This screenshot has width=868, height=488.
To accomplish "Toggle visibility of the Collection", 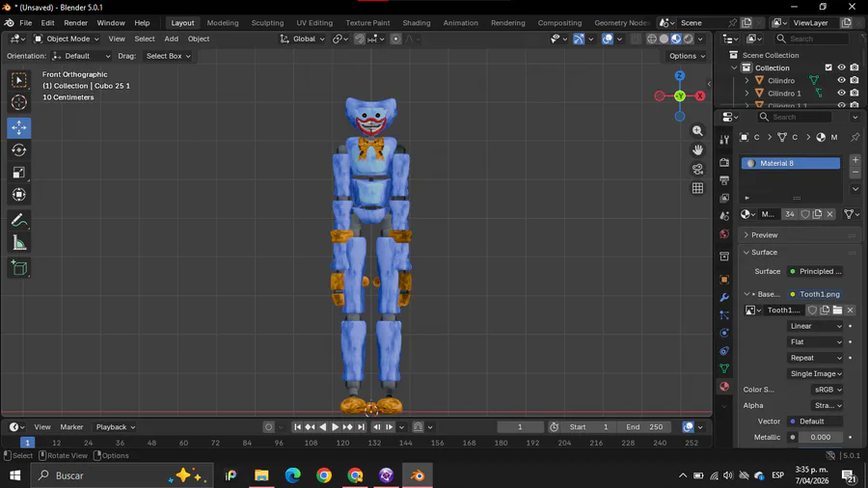I will tap(841, 68).
